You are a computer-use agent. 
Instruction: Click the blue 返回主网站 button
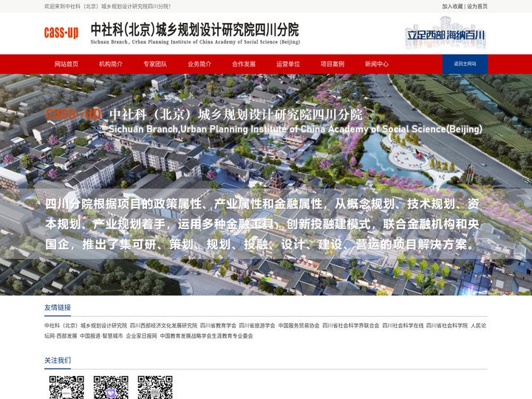(x=465, y=64)
